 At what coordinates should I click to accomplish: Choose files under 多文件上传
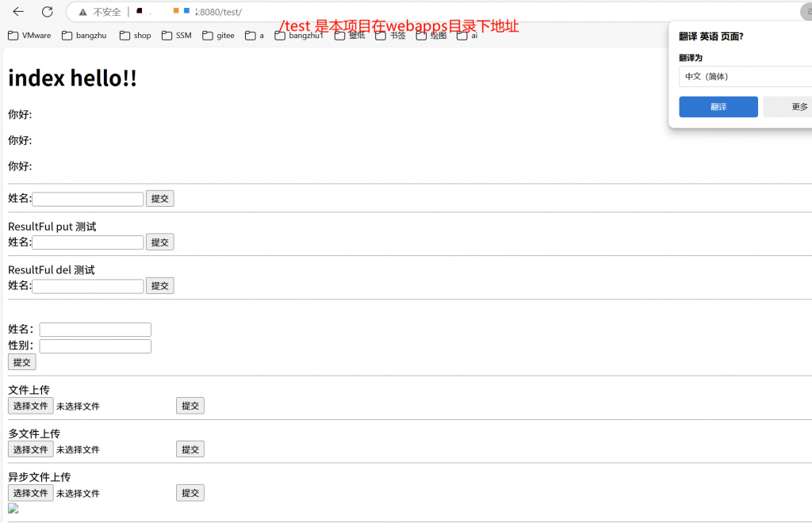pyautogui.click(x=31, y=449)
